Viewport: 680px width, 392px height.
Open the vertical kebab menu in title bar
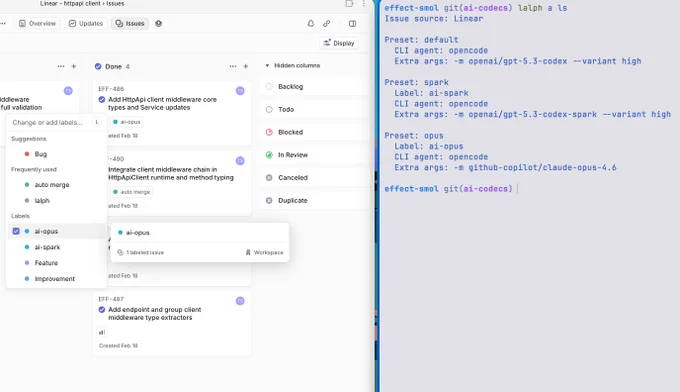click(x=363, y=3)
